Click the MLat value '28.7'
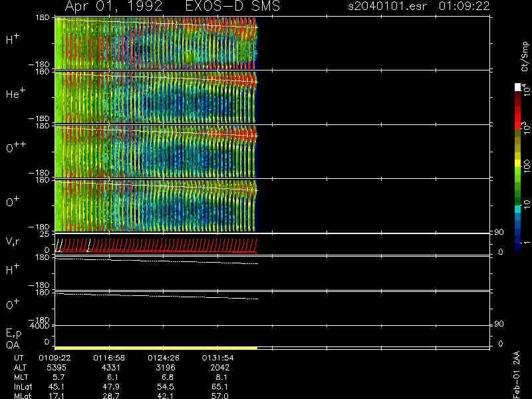The height and width of the screenshot is (399, 532). (110, 396)
